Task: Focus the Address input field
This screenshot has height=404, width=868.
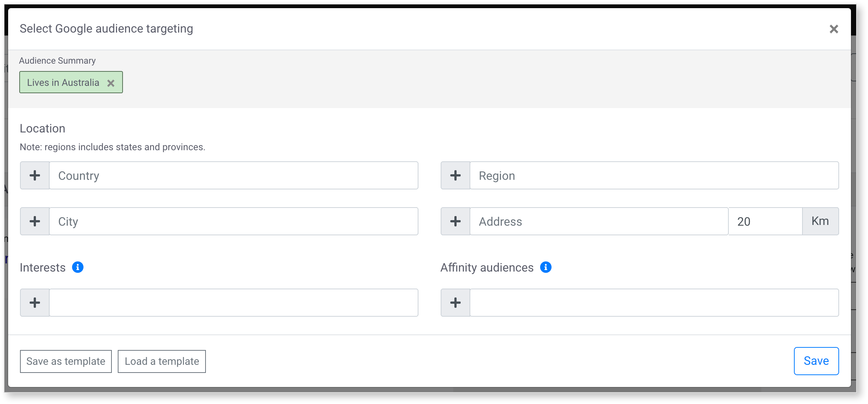Action: [599, 221]
